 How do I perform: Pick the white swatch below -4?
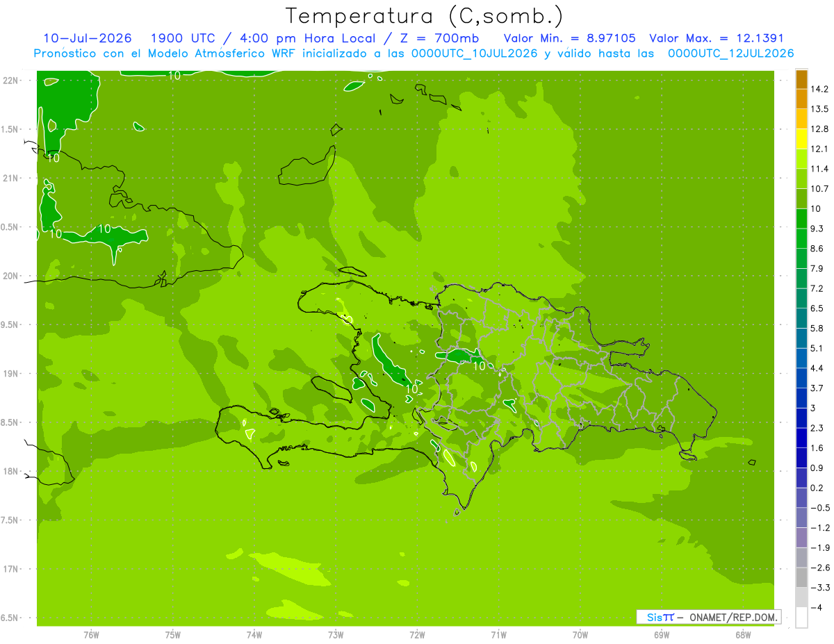click(801, 618)
